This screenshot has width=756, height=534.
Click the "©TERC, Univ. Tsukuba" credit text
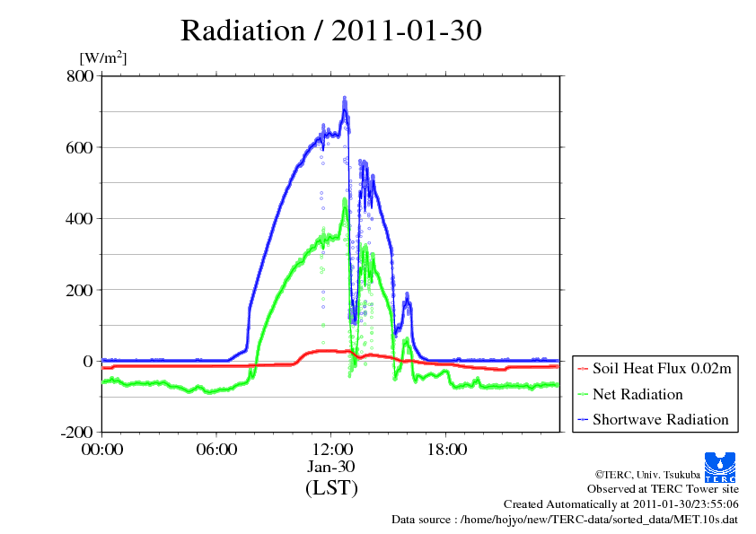click(647, 475)
